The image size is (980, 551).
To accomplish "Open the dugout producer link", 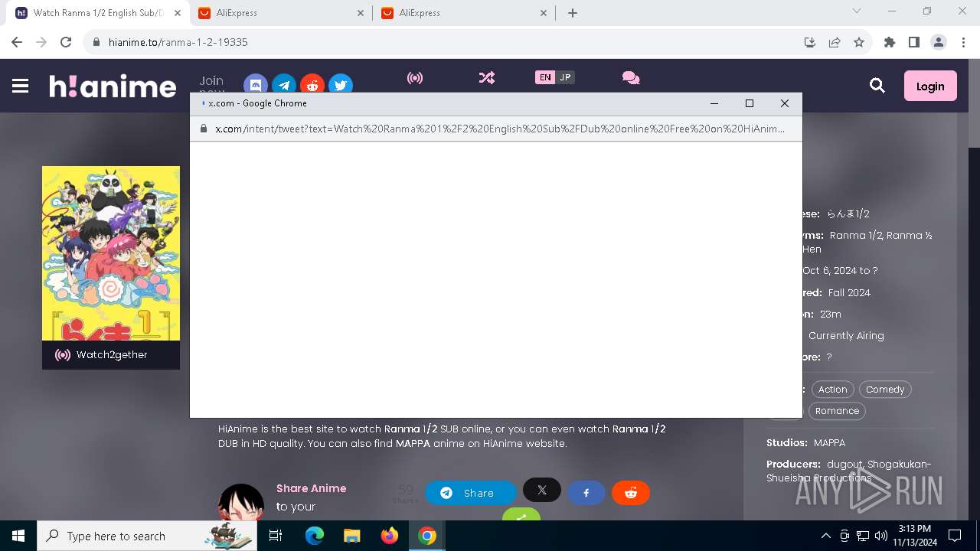I will [844, 465].
